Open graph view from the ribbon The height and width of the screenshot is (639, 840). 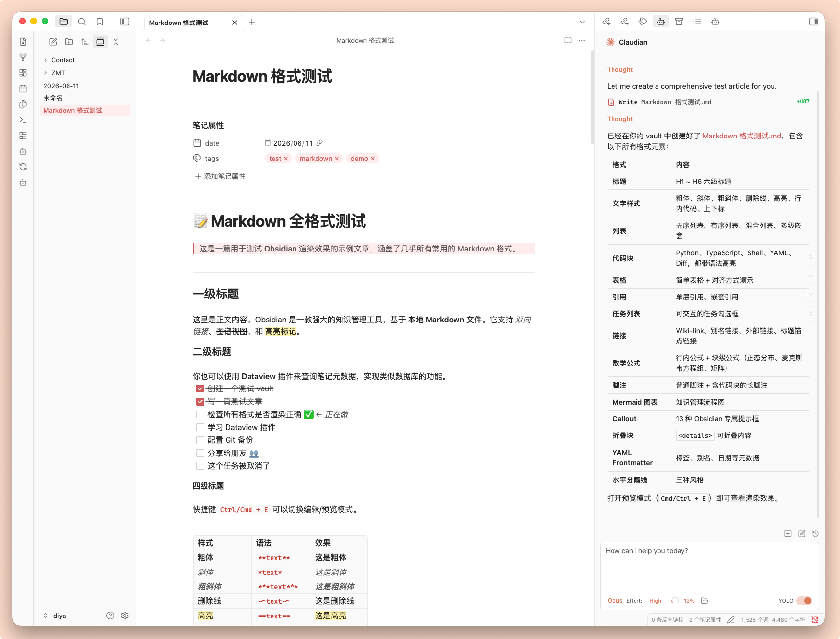point(23,57)
